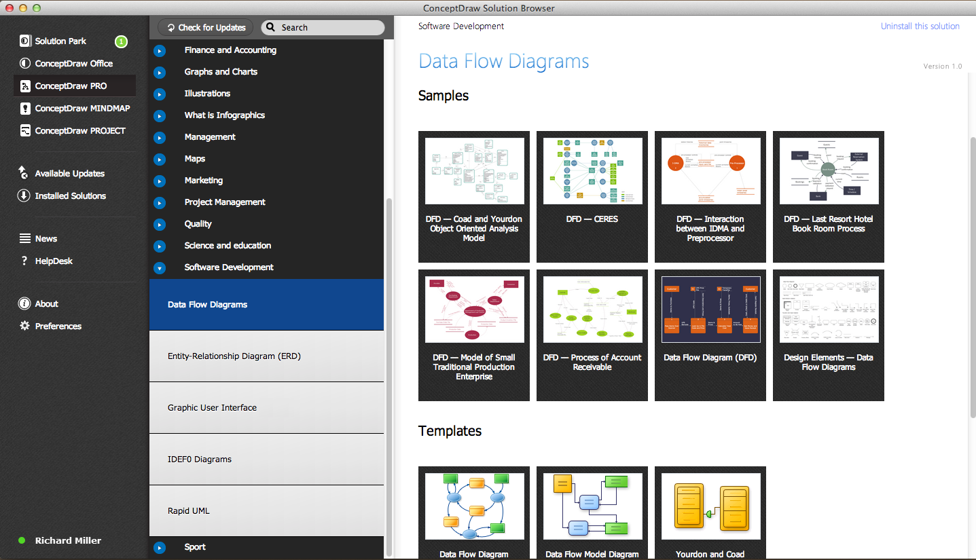
Task: Click the solutions list scrollbar
Action: (389, 377)
